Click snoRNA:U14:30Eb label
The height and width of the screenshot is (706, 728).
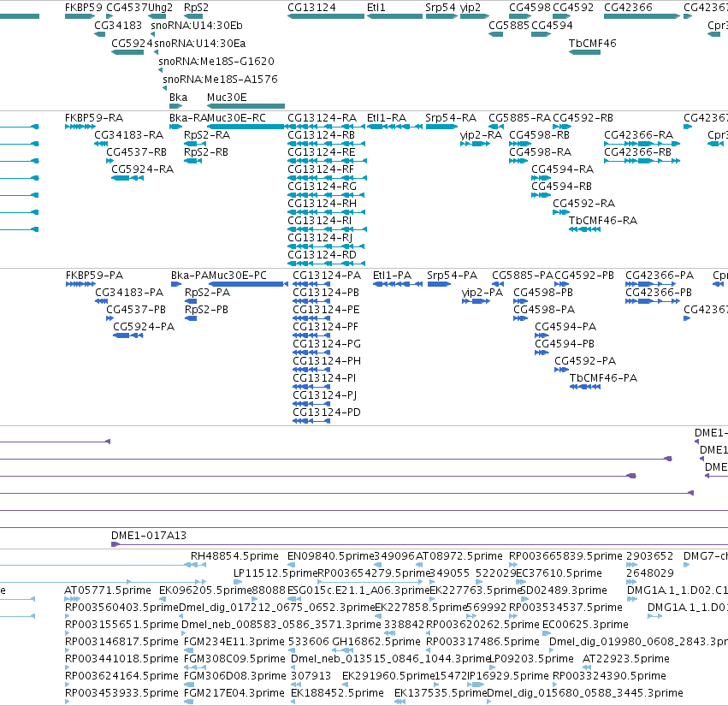coord(197,26)
